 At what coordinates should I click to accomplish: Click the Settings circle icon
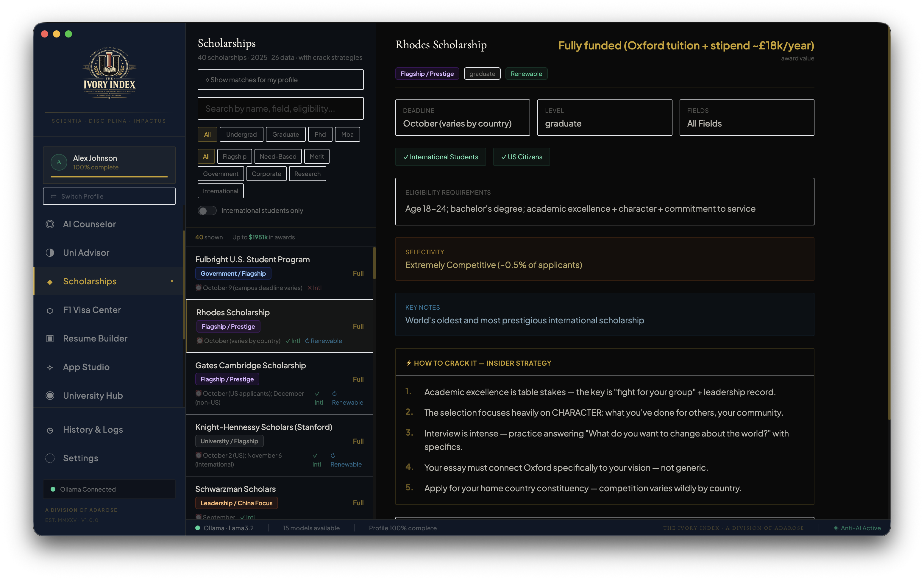[x=50, y=458]
